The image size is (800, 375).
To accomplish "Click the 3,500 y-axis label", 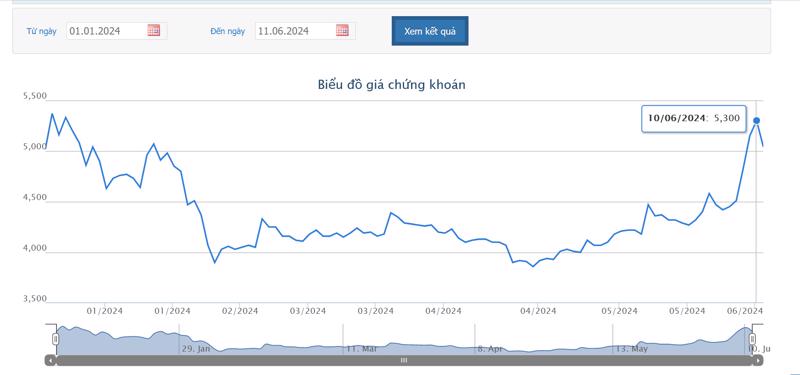I will pos(35,298).
